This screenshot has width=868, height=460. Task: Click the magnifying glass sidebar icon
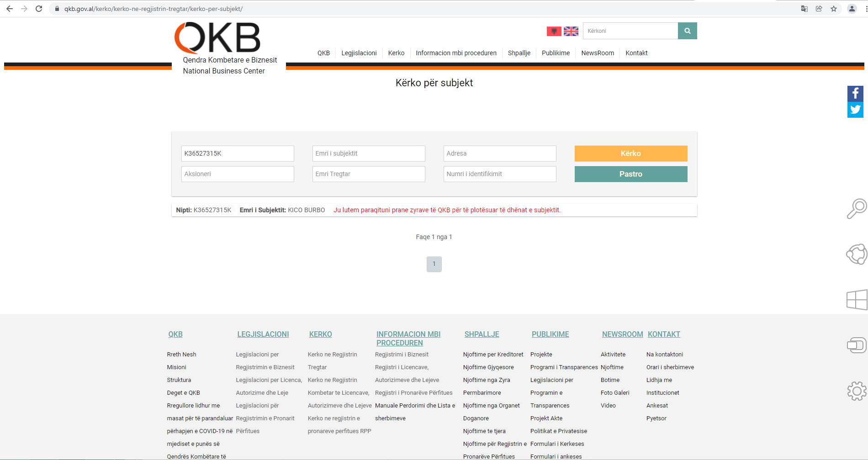(x=856, y=209)
